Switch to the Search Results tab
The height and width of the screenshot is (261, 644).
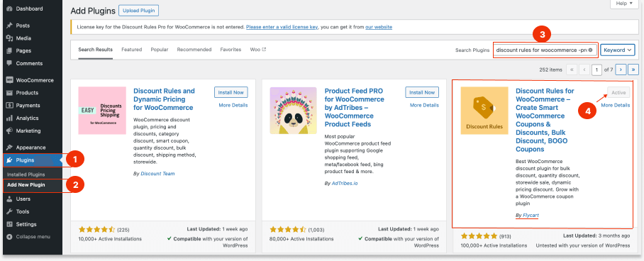(x=95, y=50)
